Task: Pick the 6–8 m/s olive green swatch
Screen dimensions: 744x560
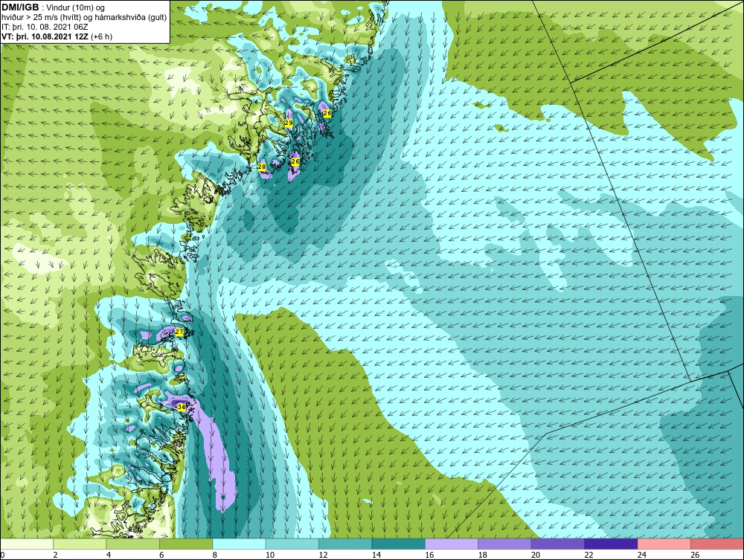Action: [x=186, y=544]
